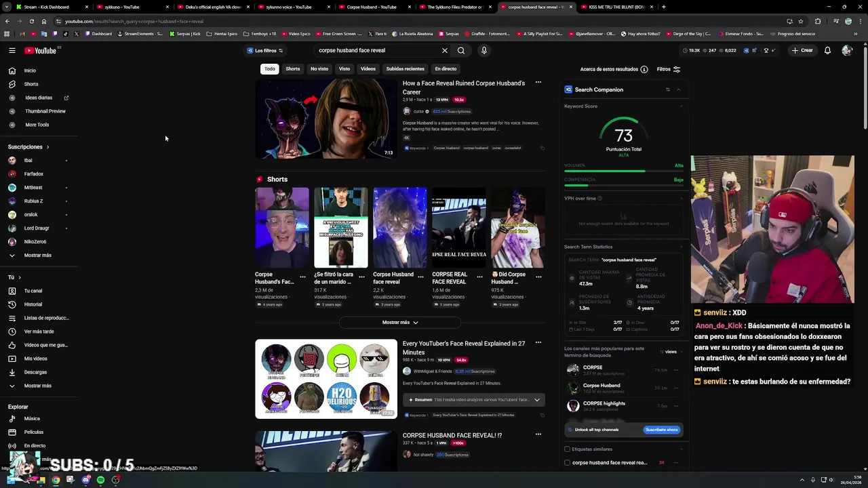
Task: Click the Acerca de estos resultados info icon
Action: pos(644,69)
